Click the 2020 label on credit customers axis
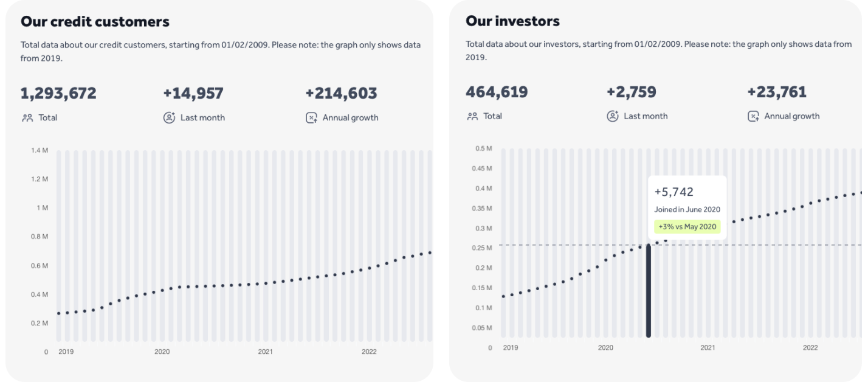The height and width of the screenshot is (382, 868). 162,352
